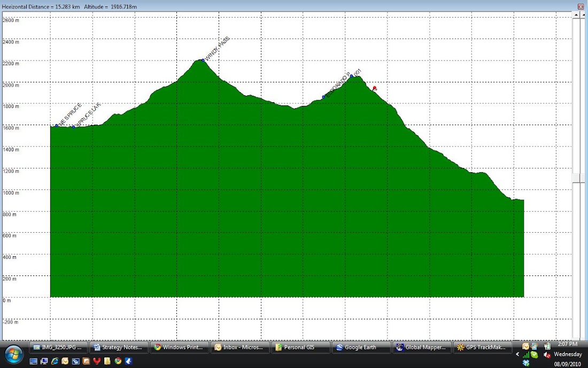Click the green chat bubble tray icon
The width and height of the screenshot is (588, 368).
point(535,355)
